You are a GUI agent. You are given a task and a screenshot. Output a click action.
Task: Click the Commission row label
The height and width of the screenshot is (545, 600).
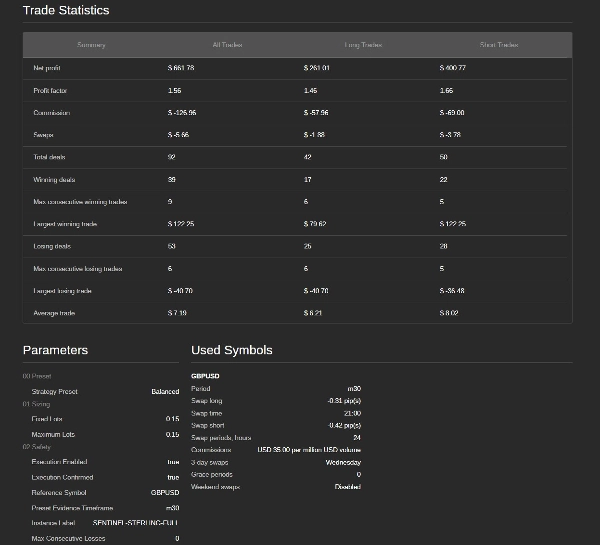tap(52, 113)
